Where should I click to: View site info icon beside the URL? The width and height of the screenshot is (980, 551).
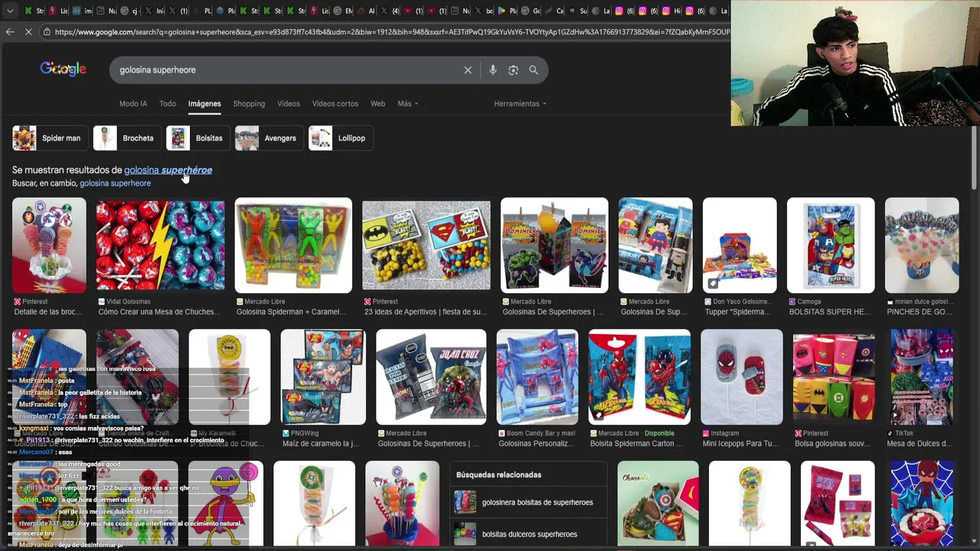point(47,31)
